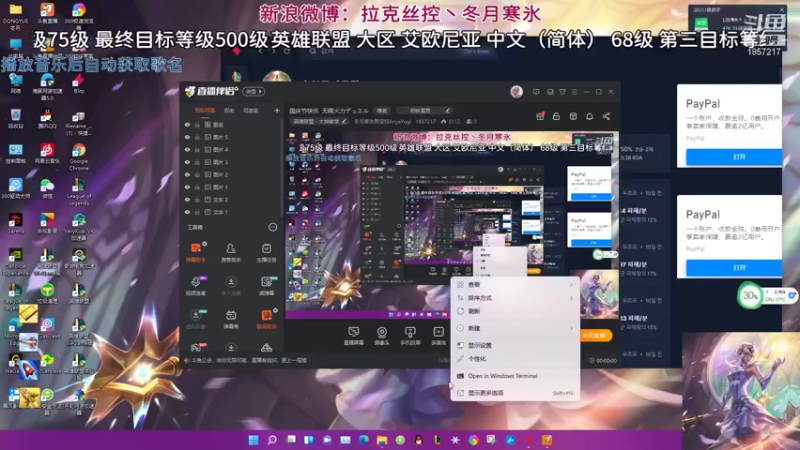800x450 pixels.
Task: Open notifications via the bell icon
Action: (589, 116)
